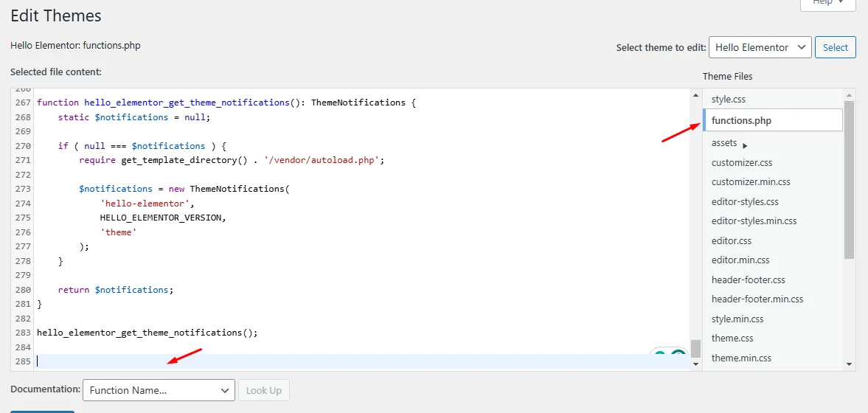The image size is (868, 413).
Task: Open header-footer.css file
Action: (749, 280)
